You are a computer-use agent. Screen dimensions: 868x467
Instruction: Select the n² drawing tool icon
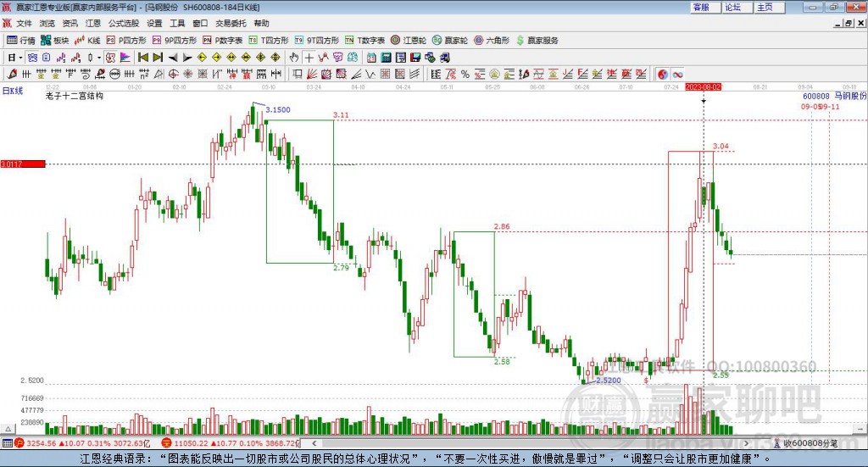pyautogui.click(x=144, y=74)
